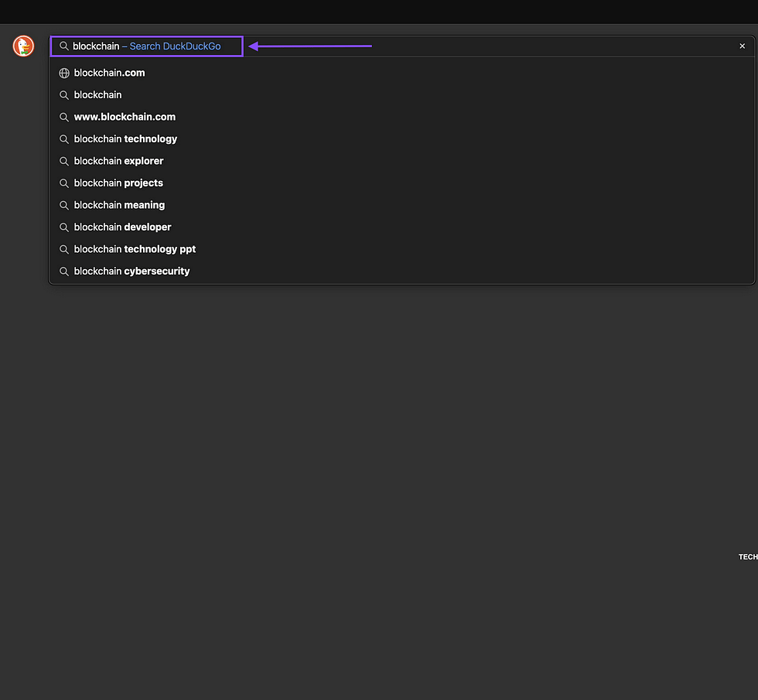Image resolution: width=758 pixels, height=700 pixels.
Task: Choose the plain "blockchain" suggestion
Action: [x=97, y=95]
